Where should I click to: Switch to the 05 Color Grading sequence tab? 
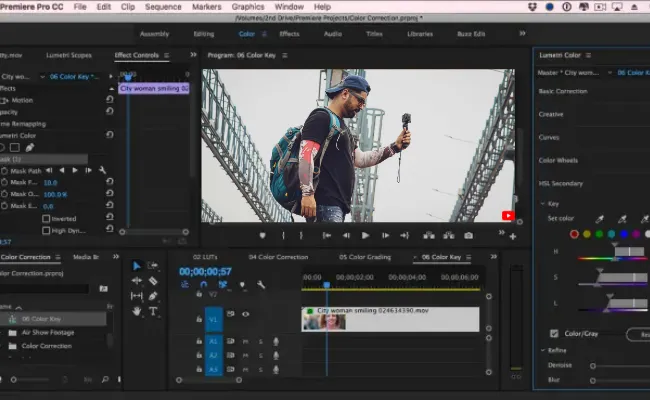(365, 257)
